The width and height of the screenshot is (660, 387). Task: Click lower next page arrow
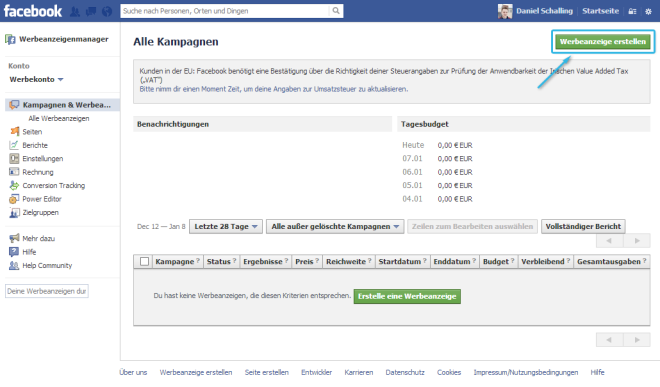click(637, 339)
